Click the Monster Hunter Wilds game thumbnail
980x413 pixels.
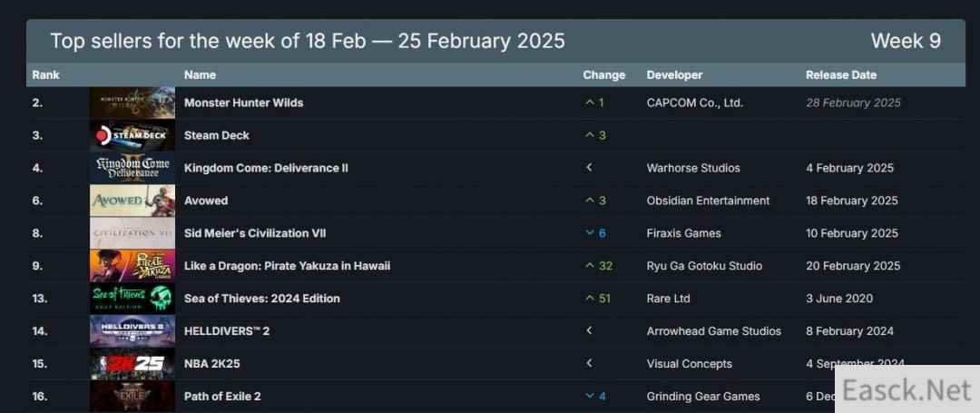(132, 103)
